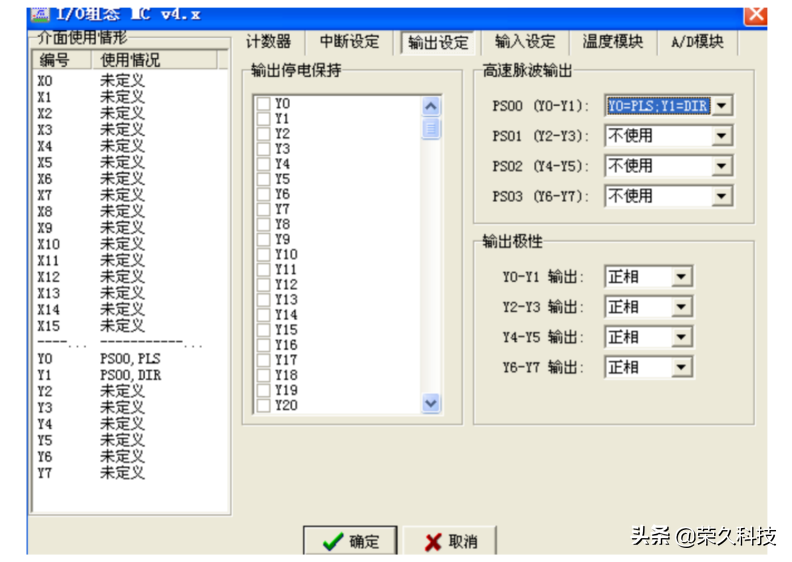Click the output list scroll-down arrow
Viewport: 792px width, 562px height.
pos(431,403)
